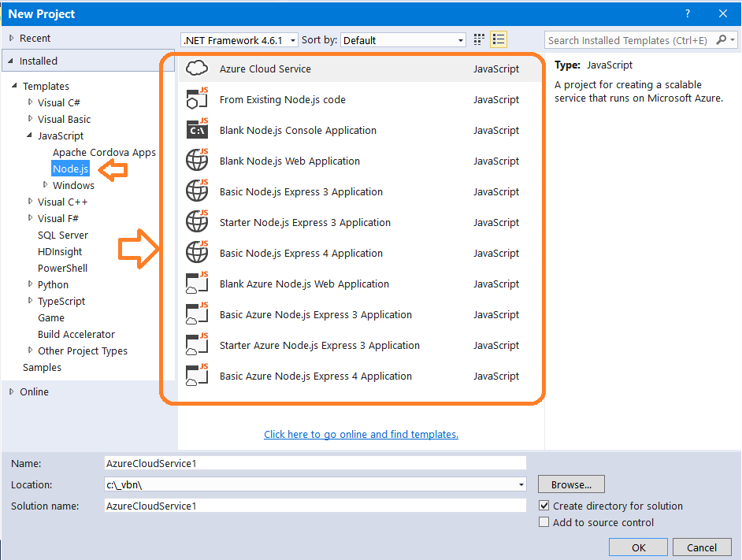The image size is (742, 560).
Task: Click the Basic Azure Node.js Express 4 icon
Action: coord(197,375)
